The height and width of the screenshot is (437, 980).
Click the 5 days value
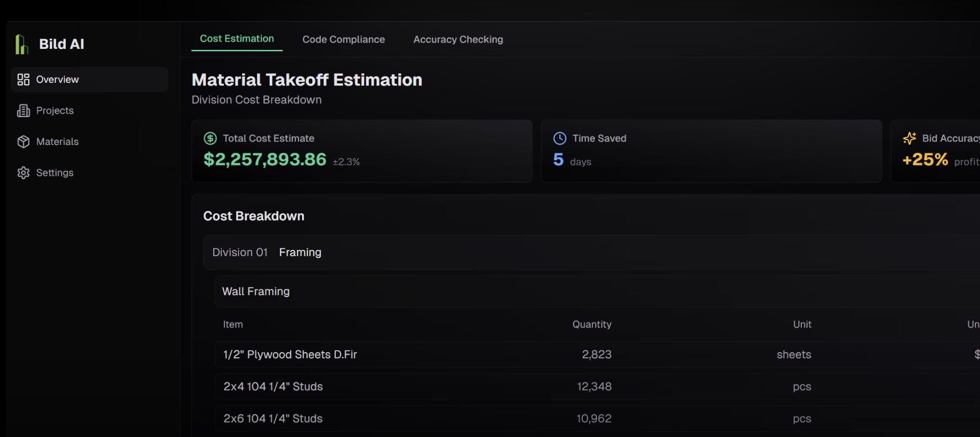[572, 160]
